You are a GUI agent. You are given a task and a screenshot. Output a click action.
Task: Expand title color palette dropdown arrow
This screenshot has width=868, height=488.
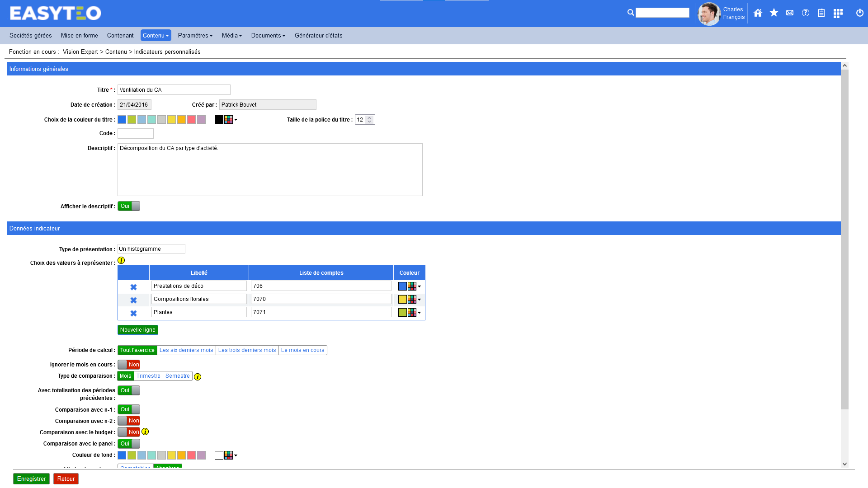[236, 120]
